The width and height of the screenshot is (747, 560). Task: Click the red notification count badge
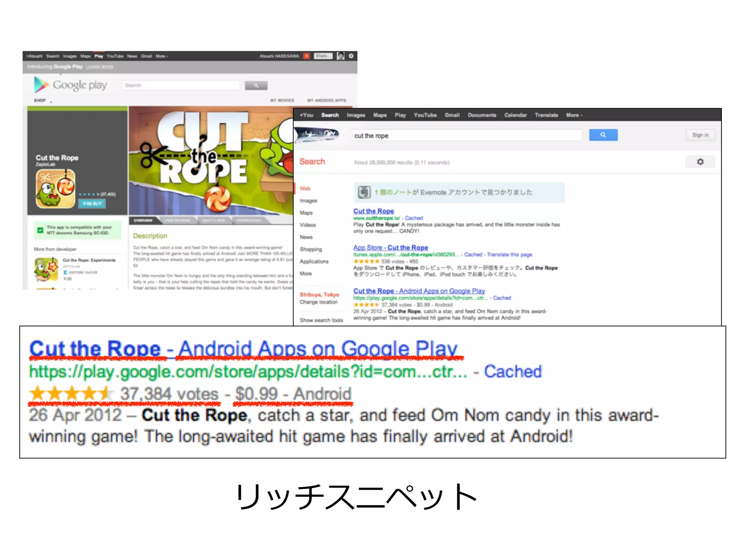pyautogui.click(x=306, y=56)
